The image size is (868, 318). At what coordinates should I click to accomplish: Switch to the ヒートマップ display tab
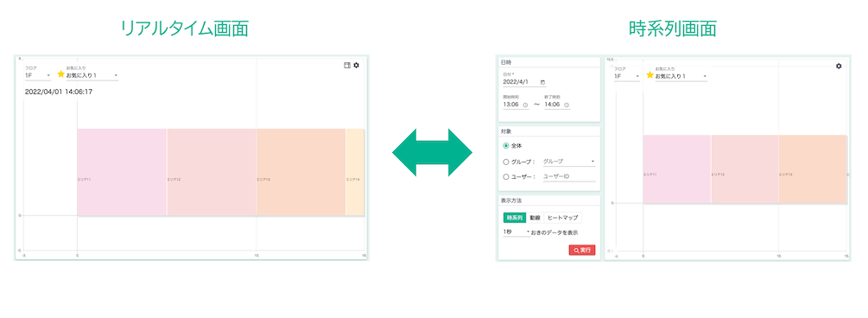click(x=562, y=218)
